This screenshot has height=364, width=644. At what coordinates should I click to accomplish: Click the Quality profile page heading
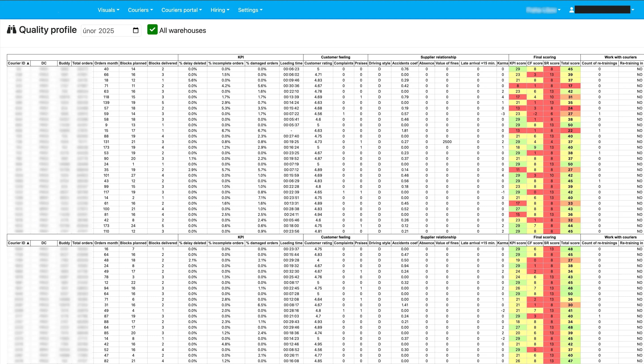click(x=48, y=30)
